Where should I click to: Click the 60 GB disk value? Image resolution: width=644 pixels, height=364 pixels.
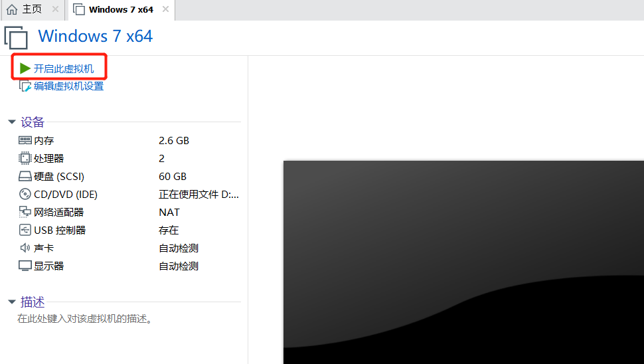(173, 176)
